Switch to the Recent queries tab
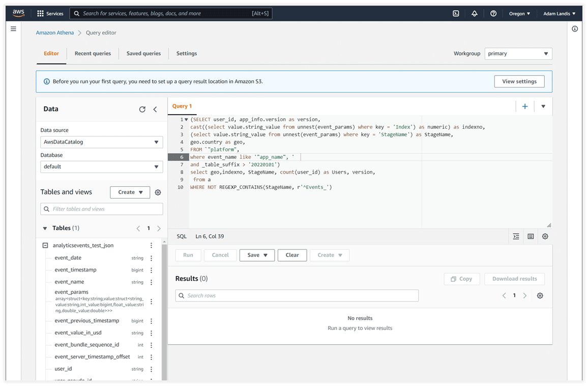588x386 pixels. [x=93, y=53]
